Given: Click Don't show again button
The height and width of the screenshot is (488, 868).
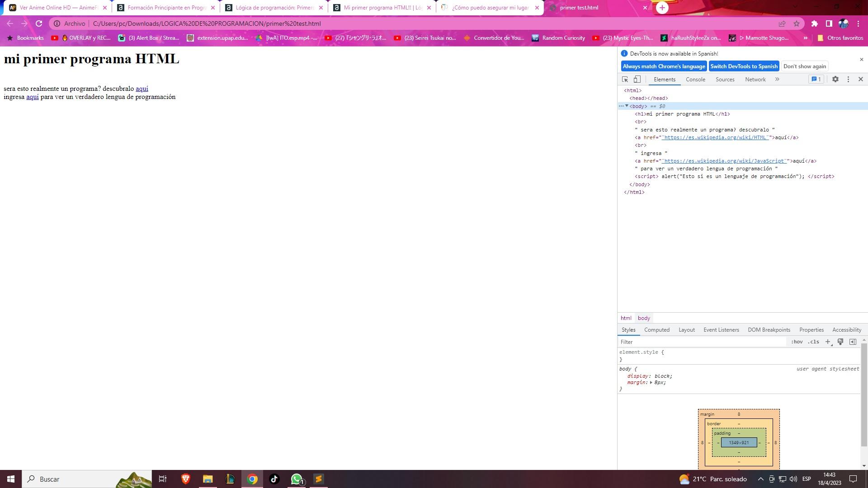Looking at the screenshot, I should click(x=804, y=66).
